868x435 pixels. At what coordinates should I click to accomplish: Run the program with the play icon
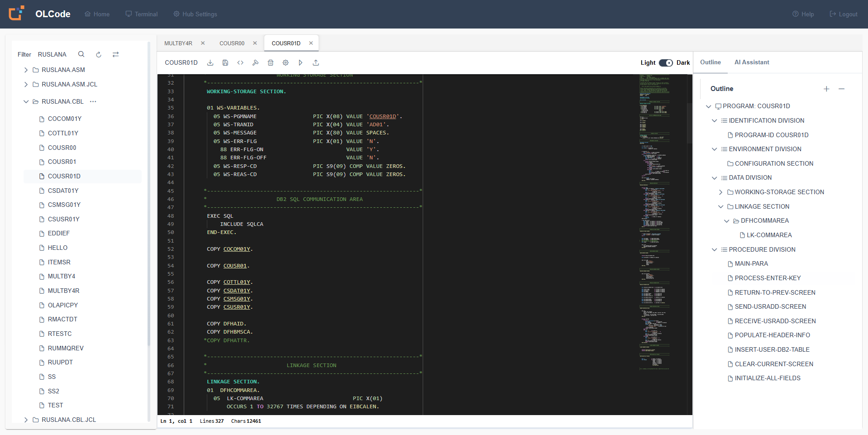(300, 62)
